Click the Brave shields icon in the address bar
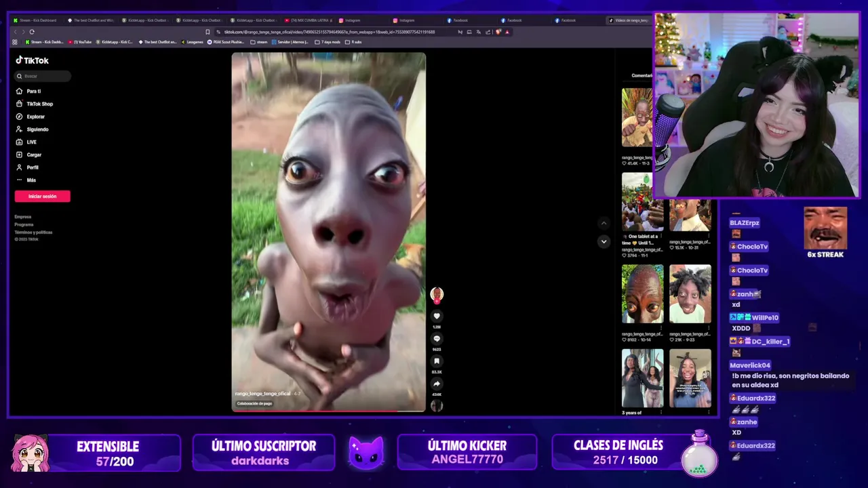868x488 pixels. pos(498,32)
